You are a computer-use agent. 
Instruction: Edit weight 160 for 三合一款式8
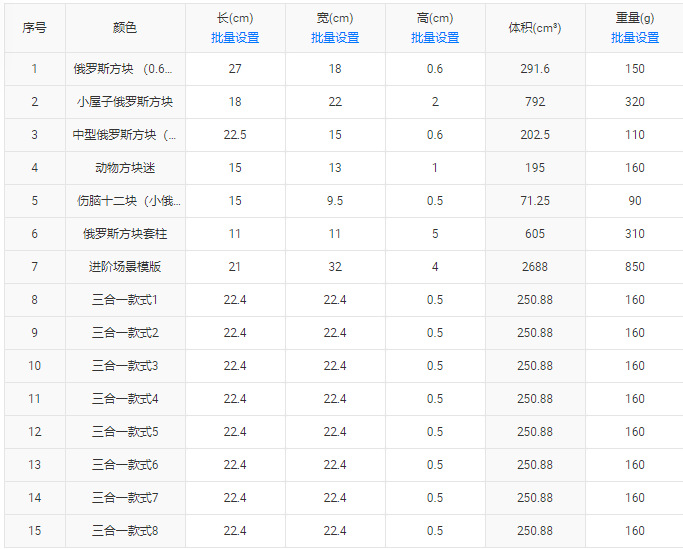[635, 531]
